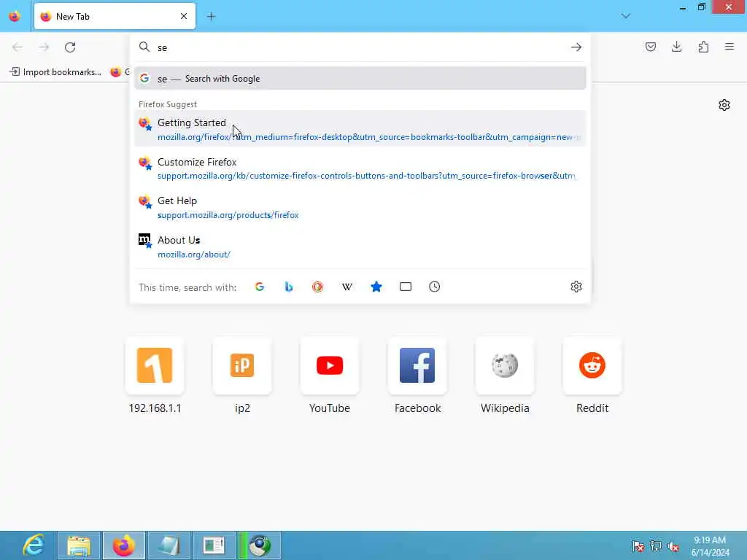Search this time with Bing
The width and height of the screenshot is (747, 560).
point(289,287)
